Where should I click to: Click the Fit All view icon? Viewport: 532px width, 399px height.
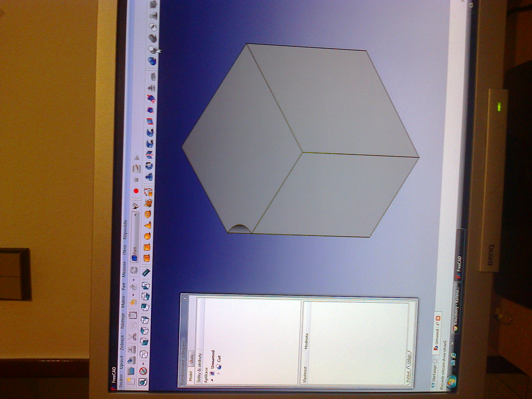(143, 382)
